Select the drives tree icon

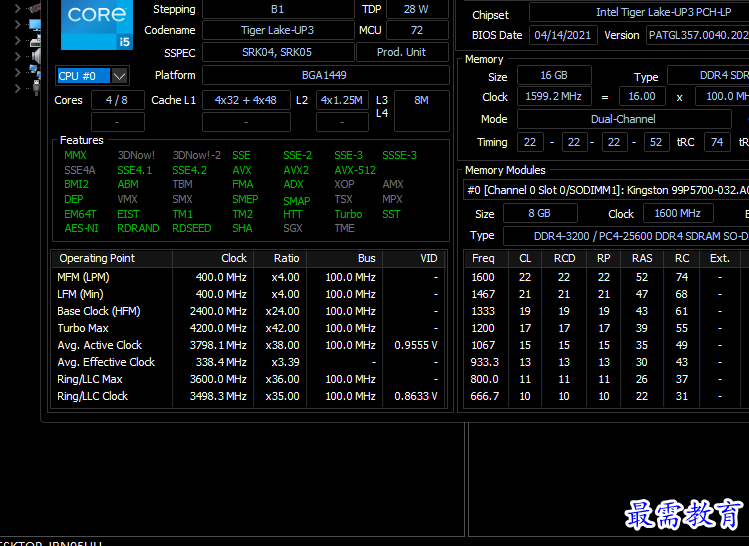coord(35,41)
